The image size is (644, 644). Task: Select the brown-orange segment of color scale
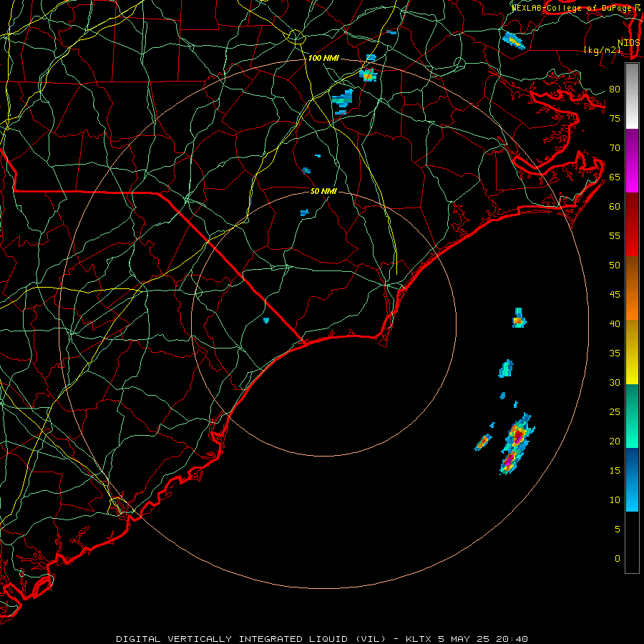(x=632, y=288)
